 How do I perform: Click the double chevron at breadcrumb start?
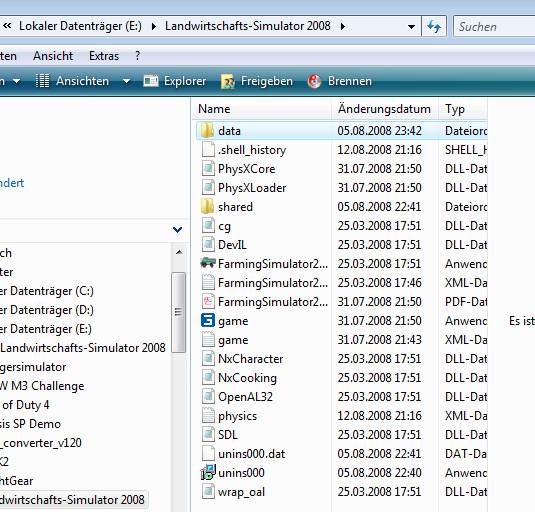tap(7, 26)
